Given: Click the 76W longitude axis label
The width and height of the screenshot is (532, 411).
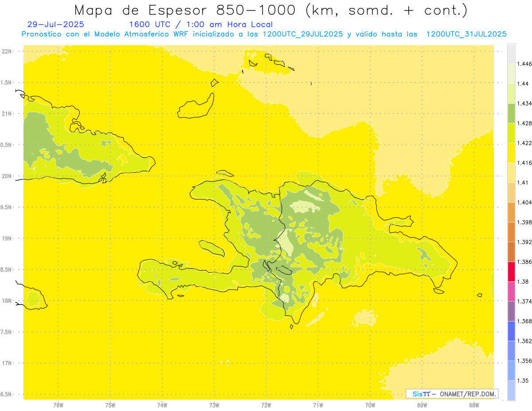Looking at the screenshot, I should coord(58,405).
